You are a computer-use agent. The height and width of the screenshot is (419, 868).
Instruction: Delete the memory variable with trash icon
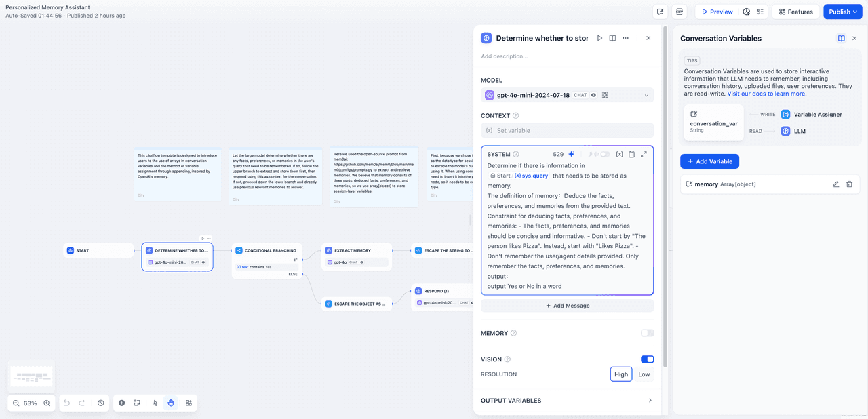849,184
